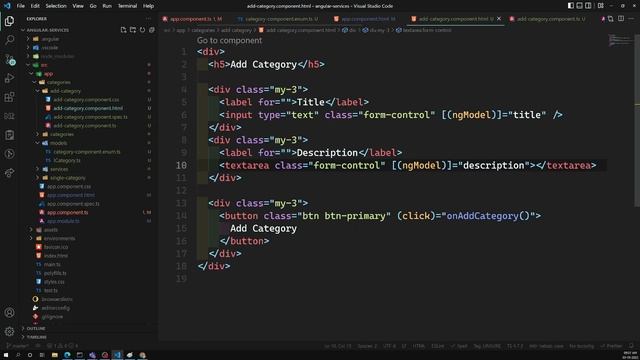Click Open Changes icon in editor toolbar
Screen dimensions: 640x360
pos(611,19)
